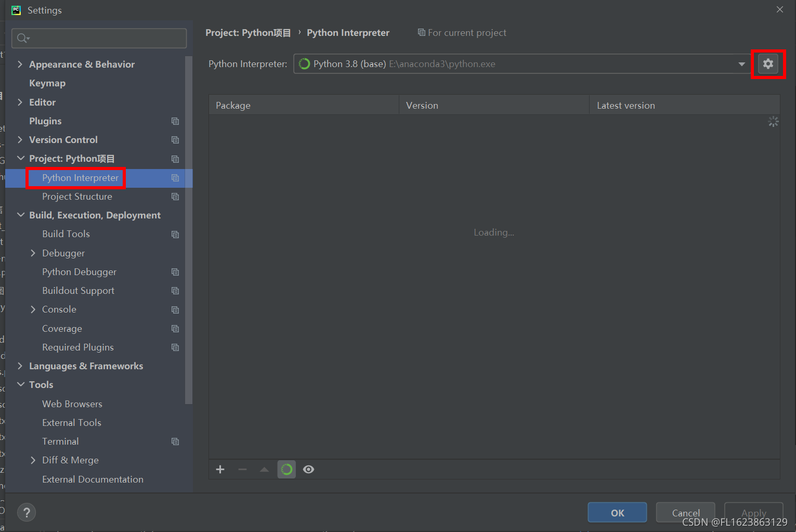Collapse Build, Execution, Deployment section

(x=20, y=215)
